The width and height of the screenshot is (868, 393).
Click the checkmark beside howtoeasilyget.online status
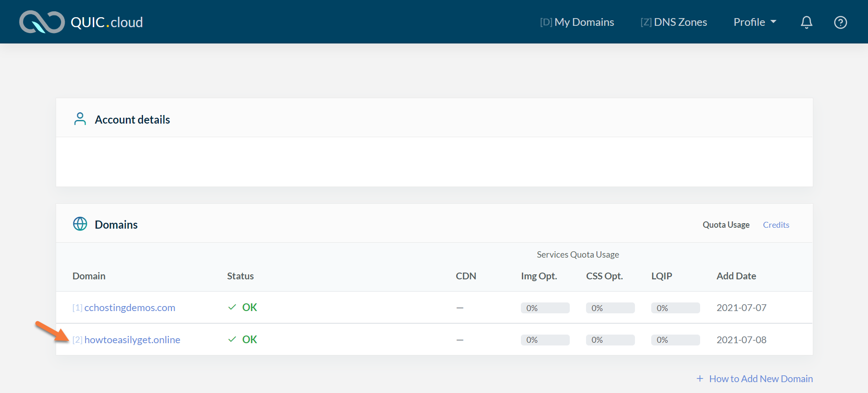(232, 340)
